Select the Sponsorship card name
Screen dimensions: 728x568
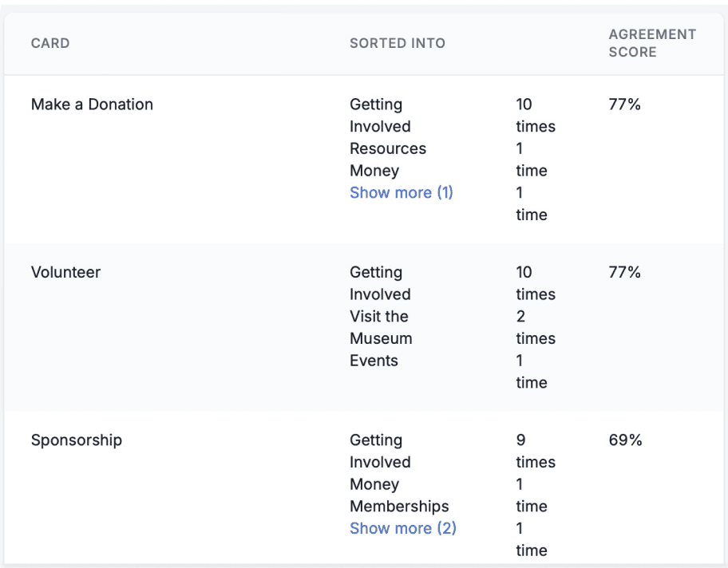click(76, 440)
